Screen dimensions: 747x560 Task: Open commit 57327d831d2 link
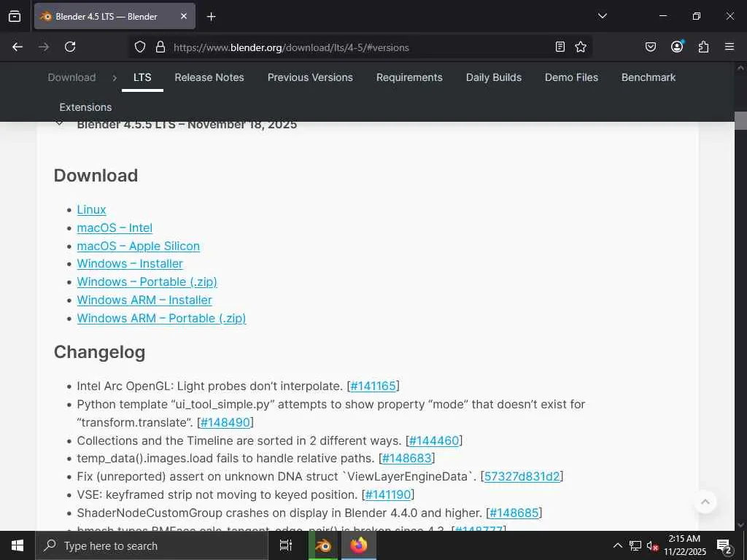[x=522, y=476]
